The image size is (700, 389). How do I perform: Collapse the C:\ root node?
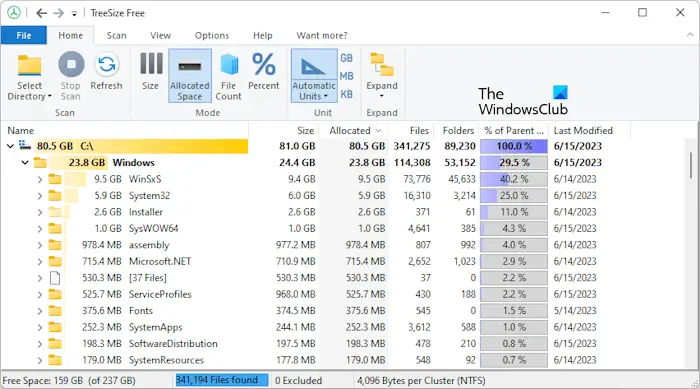(10, 146)
